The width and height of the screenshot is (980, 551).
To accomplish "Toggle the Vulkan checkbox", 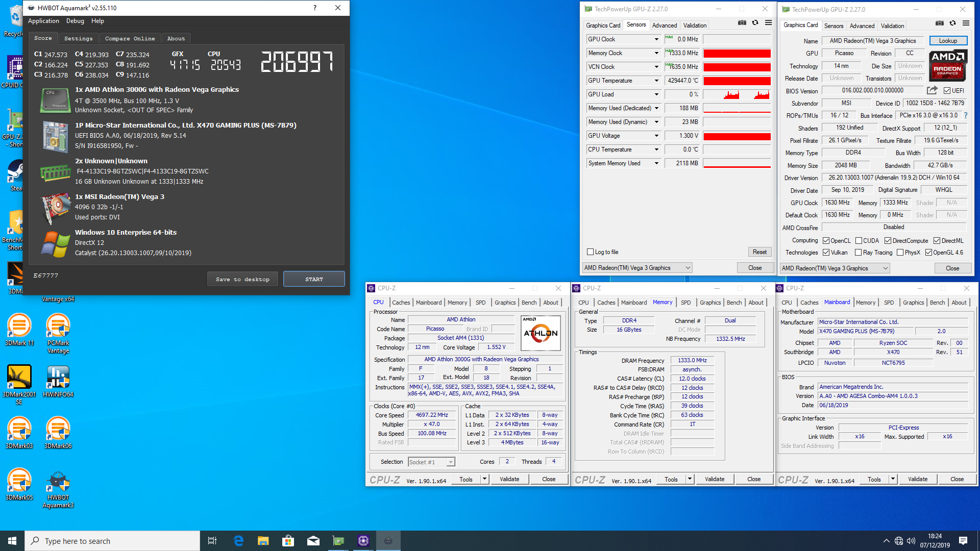I will click(x=826, y=253).
